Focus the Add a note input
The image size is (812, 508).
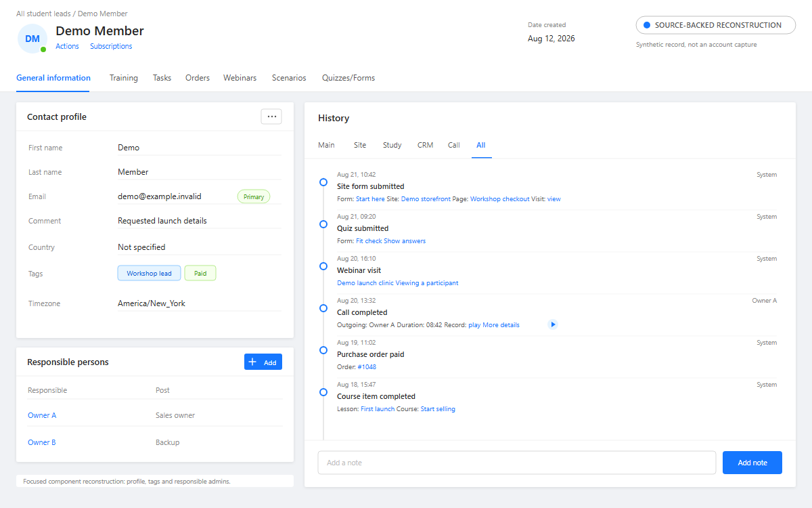[x=517, y=463]
